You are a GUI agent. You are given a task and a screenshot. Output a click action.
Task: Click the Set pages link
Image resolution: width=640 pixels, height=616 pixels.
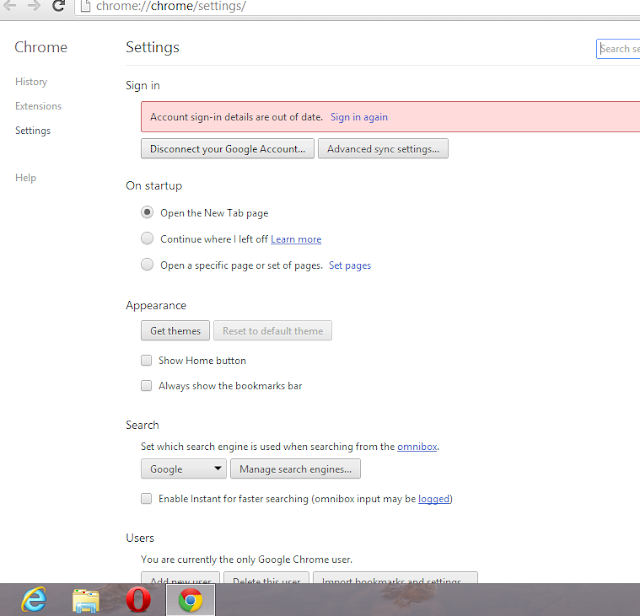point(350,265)
